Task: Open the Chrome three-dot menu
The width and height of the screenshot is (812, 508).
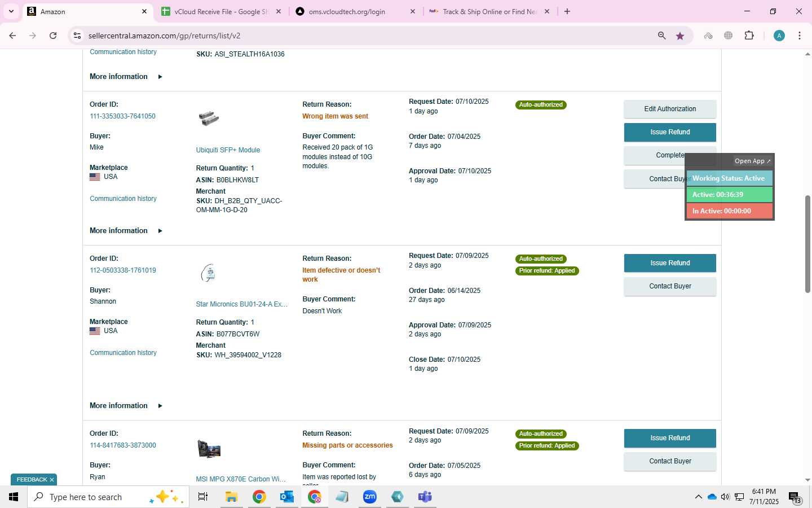Action: coord(800,36)
